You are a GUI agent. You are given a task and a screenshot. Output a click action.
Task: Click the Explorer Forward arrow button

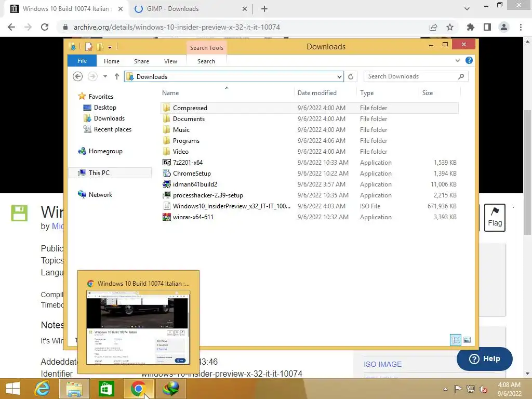click(x=92, y=77)
